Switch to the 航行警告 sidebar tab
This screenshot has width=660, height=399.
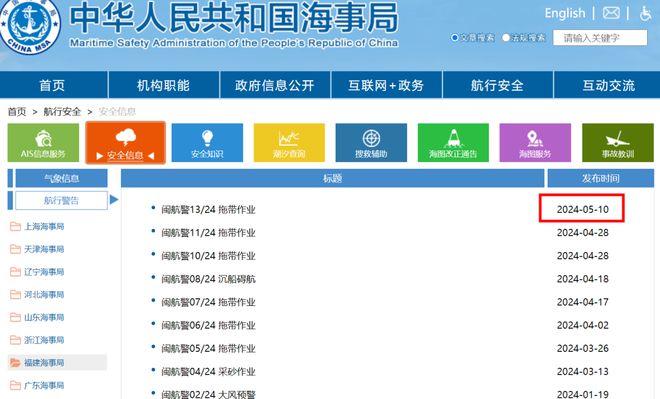(x=61, y=200)
